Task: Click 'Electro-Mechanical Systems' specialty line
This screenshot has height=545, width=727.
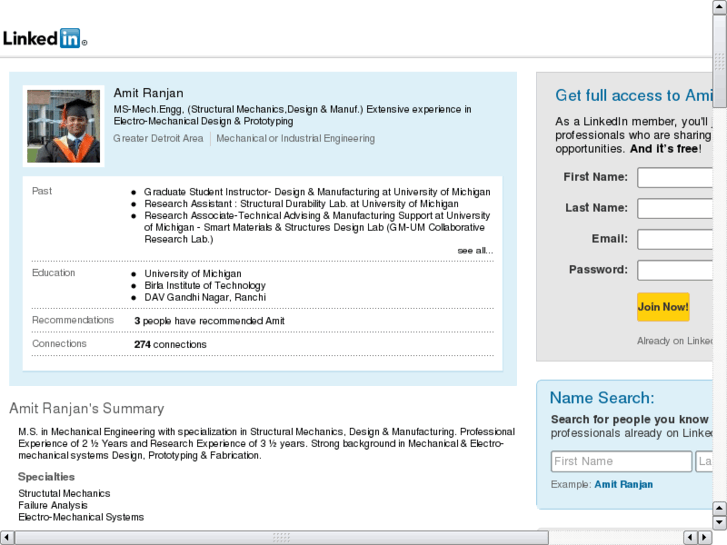Action: pos(81,517)
